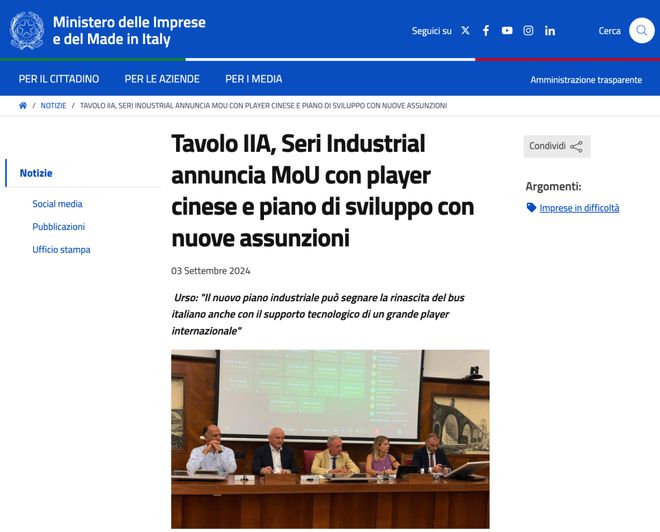Click the tag icon beside Imprese in difficoltà
The width and height of the screenshot is (660, 532).
click(x=531, y=207)
